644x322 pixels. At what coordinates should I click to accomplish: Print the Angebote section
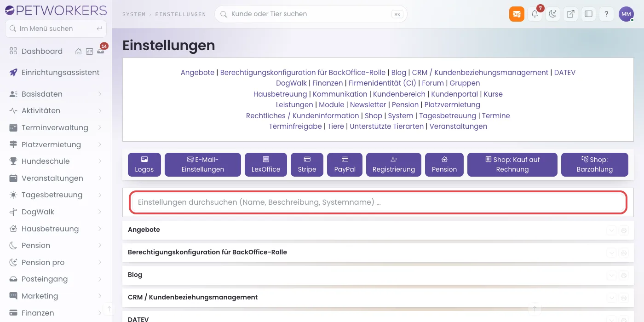pos(623,230)
